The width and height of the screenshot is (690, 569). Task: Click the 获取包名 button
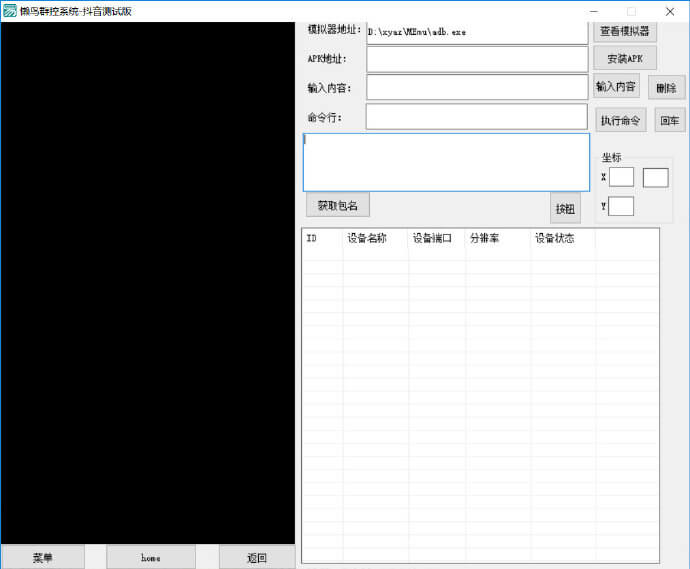337,206
